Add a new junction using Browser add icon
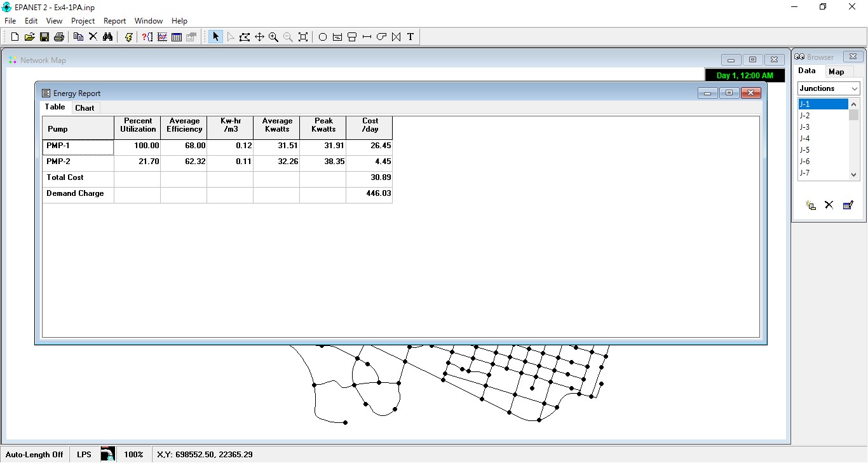 tap(810, 205)
